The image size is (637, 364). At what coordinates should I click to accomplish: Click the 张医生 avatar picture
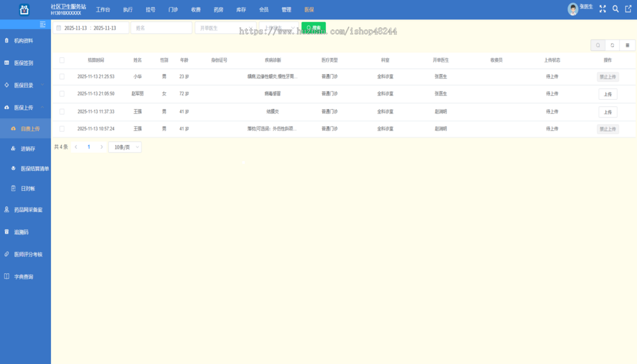click(x=573, y=9)
